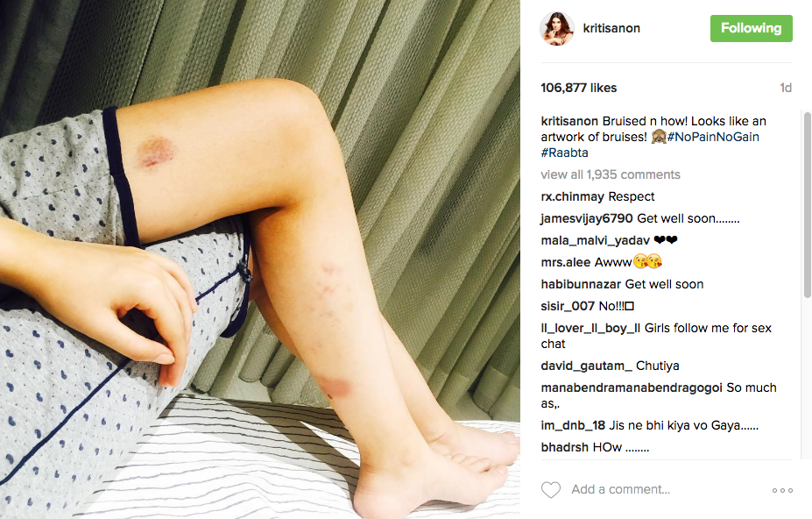View habibunnazar profile page
Viewport: 812px width, 519px height.
[x=581, y=285]
